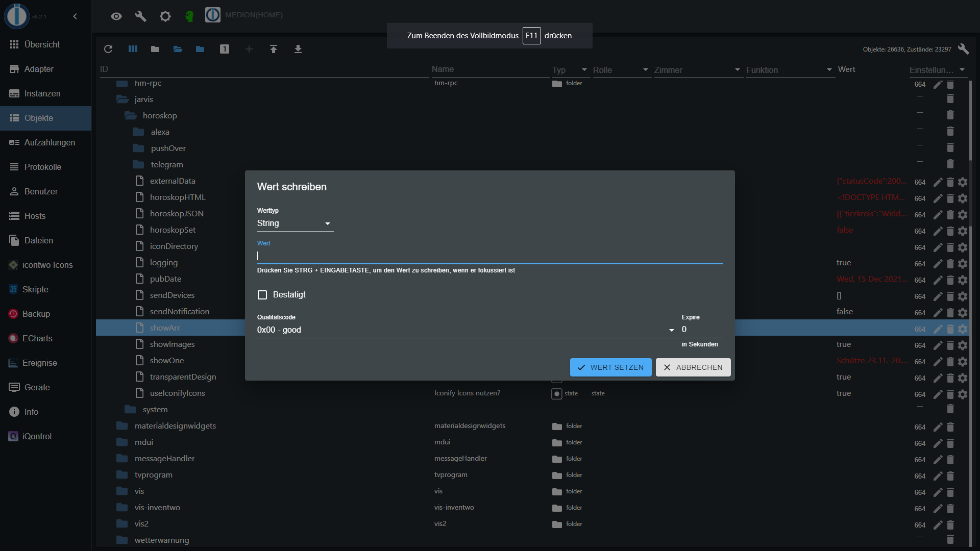Click the blue folder toggle-states view icon

pos(200,49)
